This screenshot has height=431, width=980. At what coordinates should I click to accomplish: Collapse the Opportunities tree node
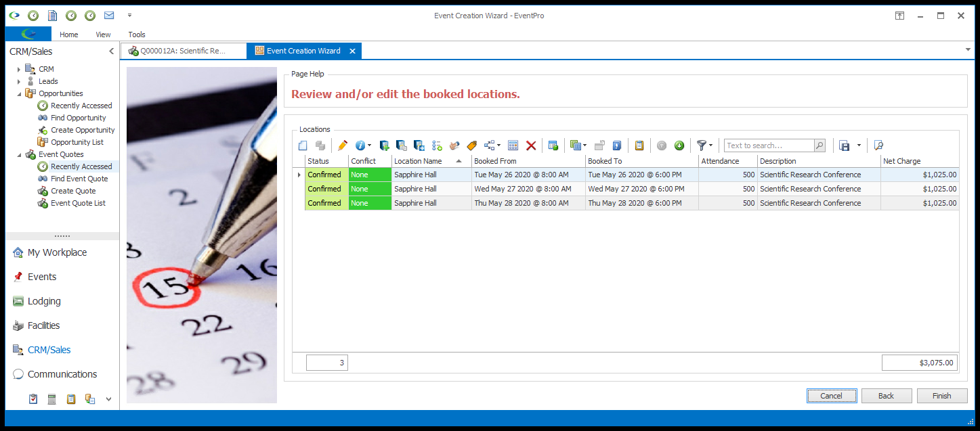19,93
